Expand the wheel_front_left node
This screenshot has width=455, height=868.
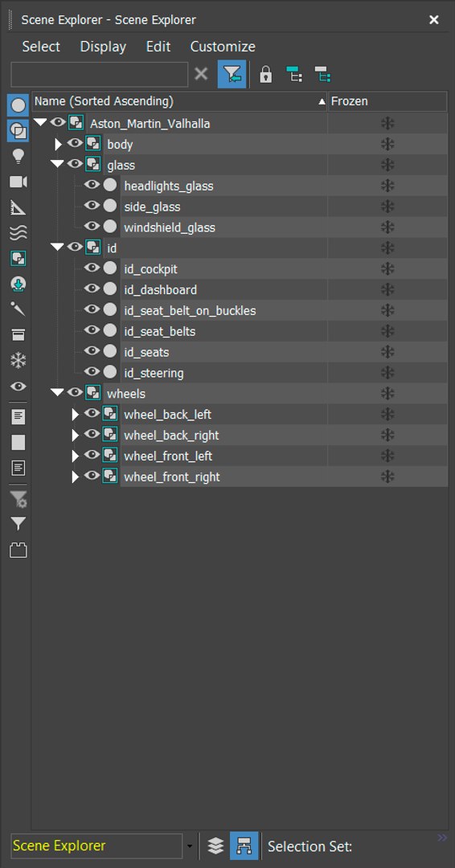tap(76, 457)
